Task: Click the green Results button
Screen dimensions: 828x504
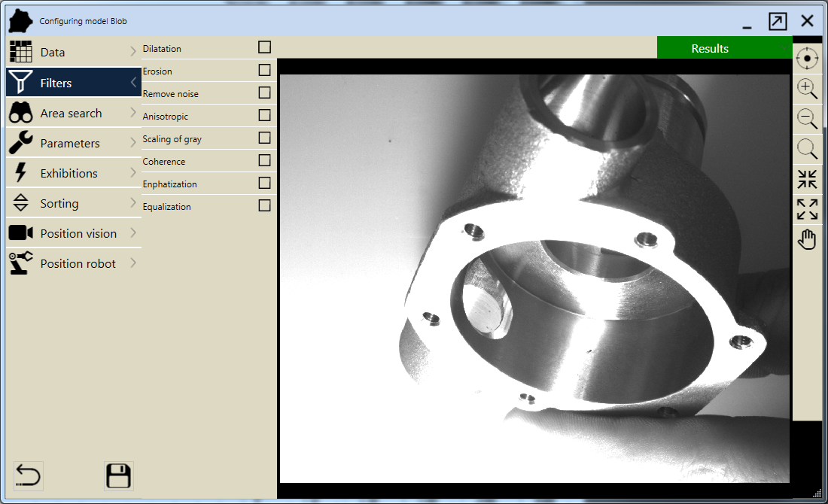Action: 724,47
